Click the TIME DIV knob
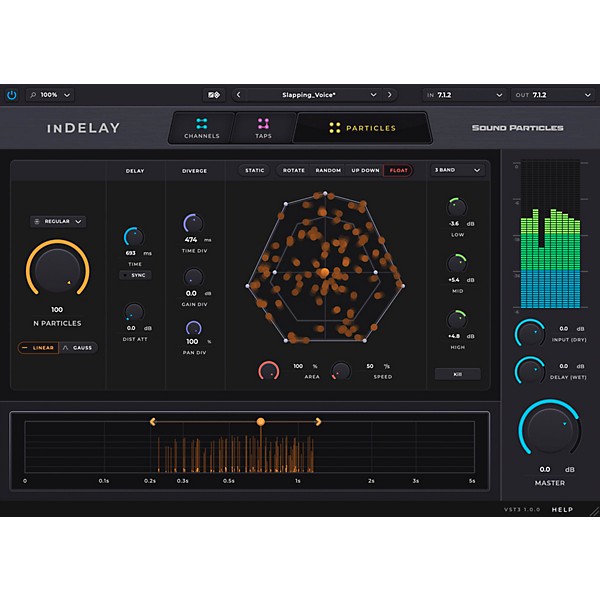 pos(194,223)
